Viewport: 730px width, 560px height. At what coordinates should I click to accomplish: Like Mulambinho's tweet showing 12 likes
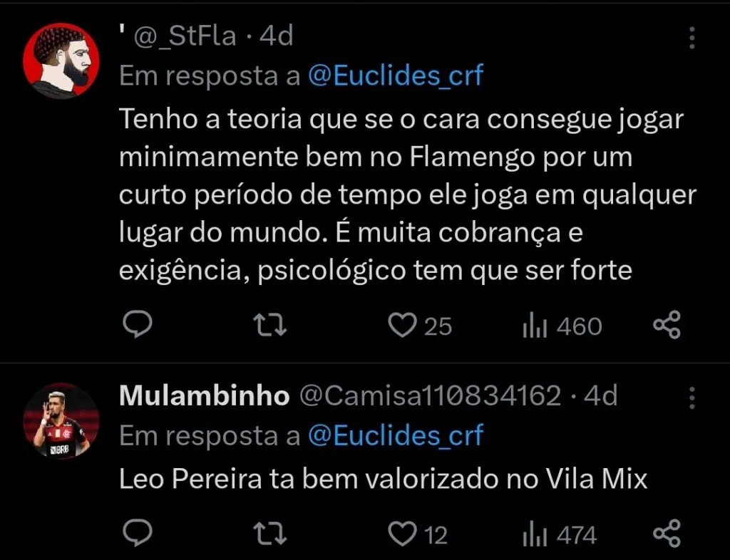[x=404, y=532]
